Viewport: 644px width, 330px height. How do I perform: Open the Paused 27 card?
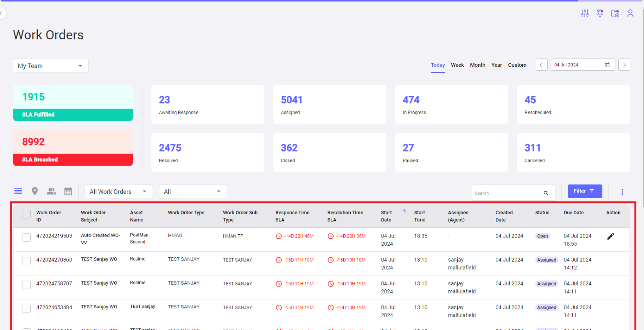click(452, 153)
